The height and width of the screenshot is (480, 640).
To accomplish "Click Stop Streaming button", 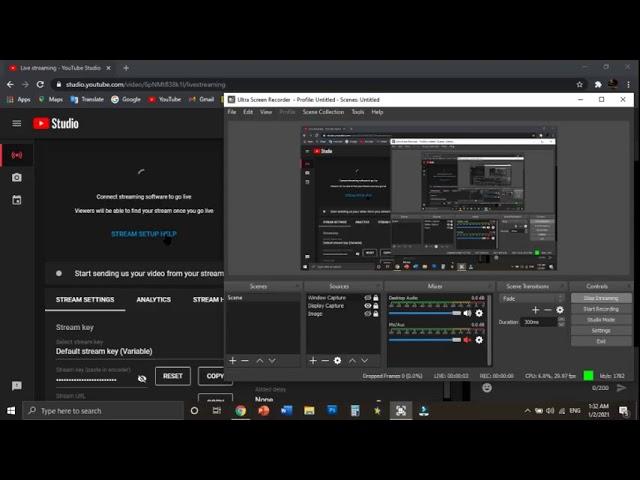I will click(x=601, y=298).
